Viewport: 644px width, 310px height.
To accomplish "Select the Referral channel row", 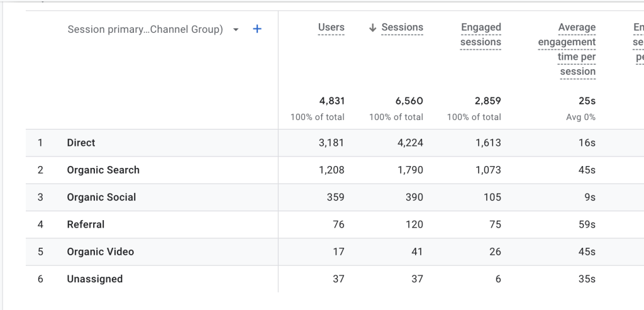I will pyautogui.click(x=86, y=224).
